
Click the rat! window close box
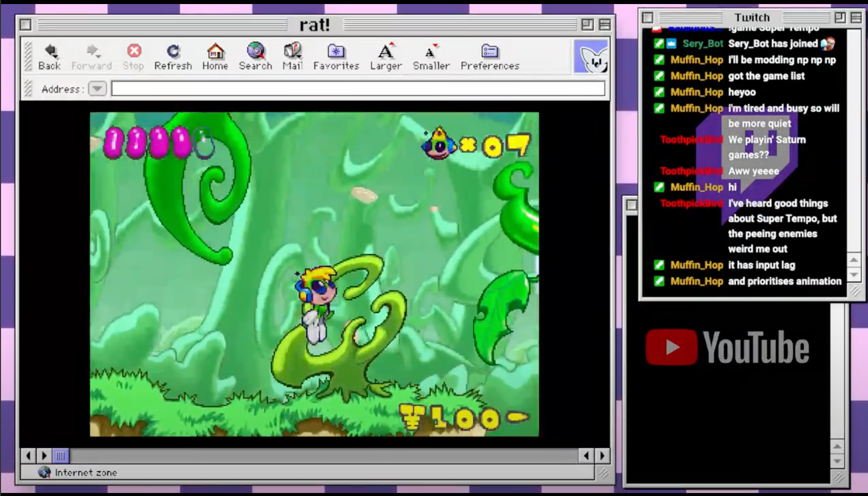click(x=26, y=24)
